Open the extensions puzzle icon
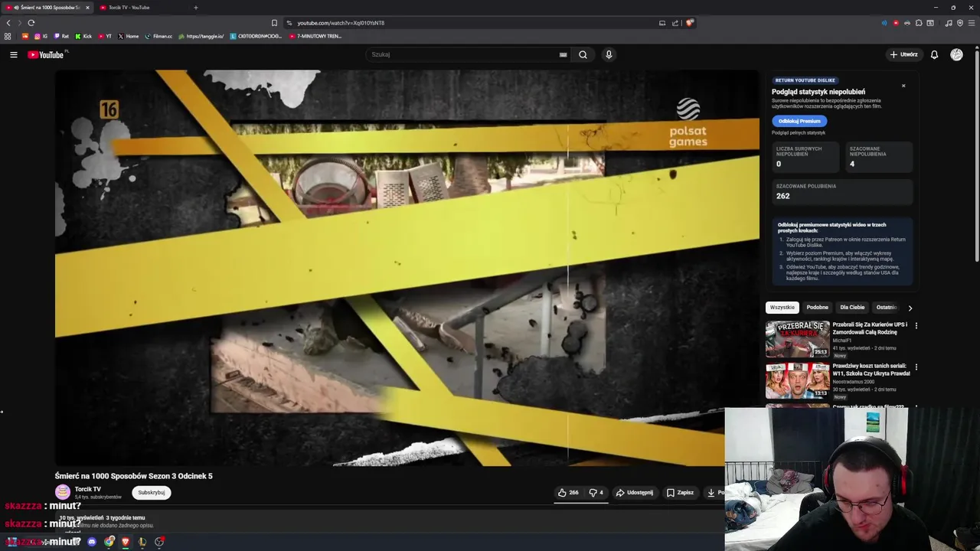The image size is (980, 551). [919, 23]
